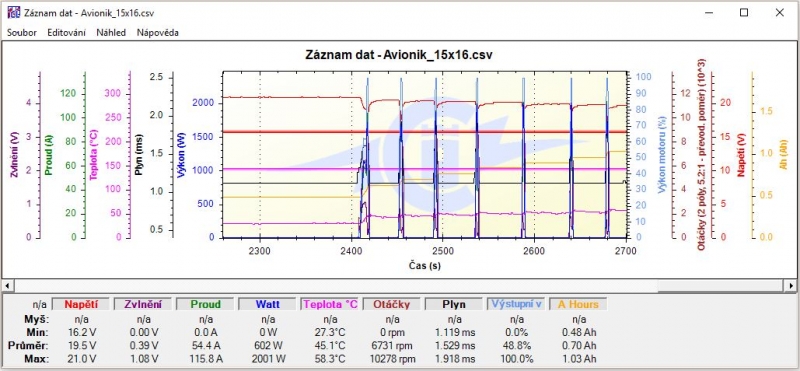Screen dimensions: 800x371
Task: Click the Max capacity 1.03 Ah
Action: 578,359
